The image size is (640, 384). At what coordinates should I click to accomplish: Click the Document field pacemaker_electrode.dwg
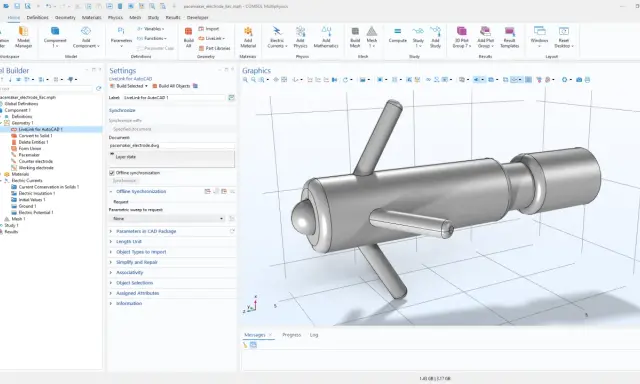172,145
